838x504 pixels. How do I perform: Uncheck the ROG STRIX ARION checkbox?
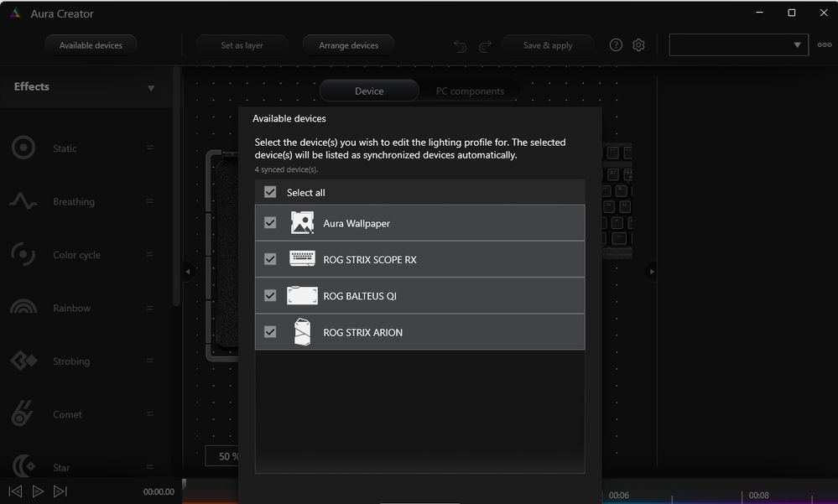pyautogui.click(x=270, y=331)
